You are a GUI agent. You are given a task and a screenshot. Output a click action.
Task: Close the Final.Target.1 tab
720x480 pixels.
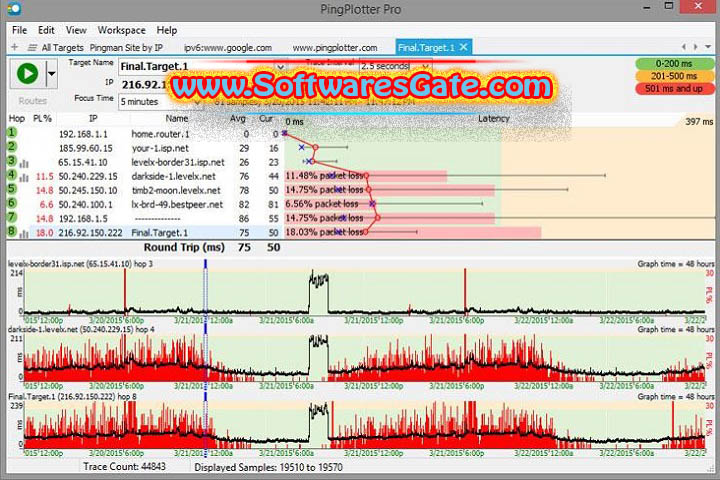[x=464, y=47]
